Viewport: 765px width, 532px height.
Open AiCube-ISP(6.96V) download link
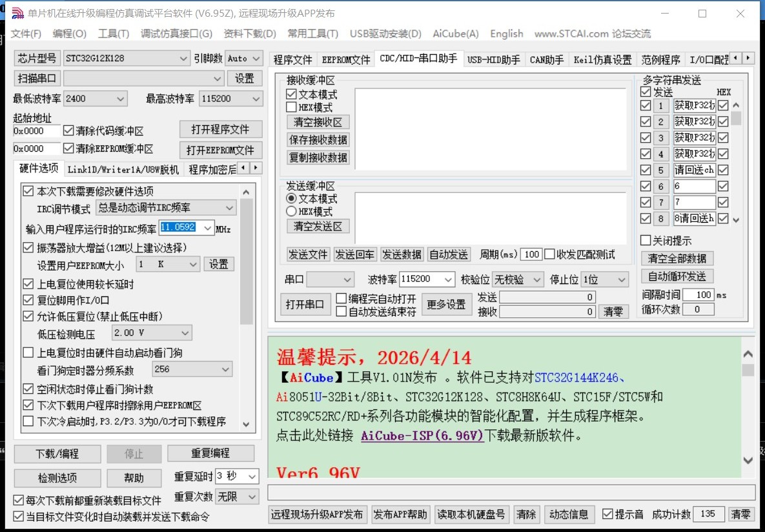click(x=422, y=435)
